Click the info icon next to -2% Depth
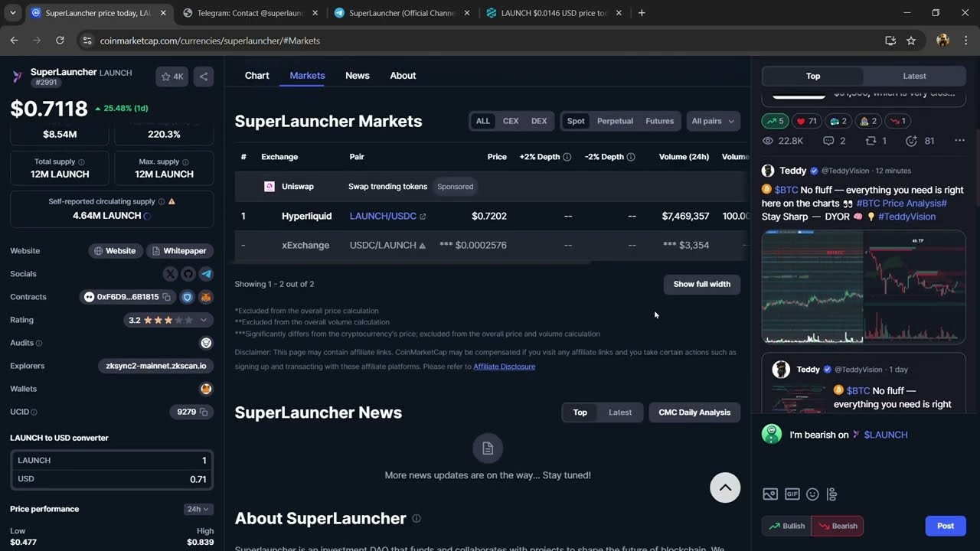Viewport: 980px width, 551px height. point(631,157)
